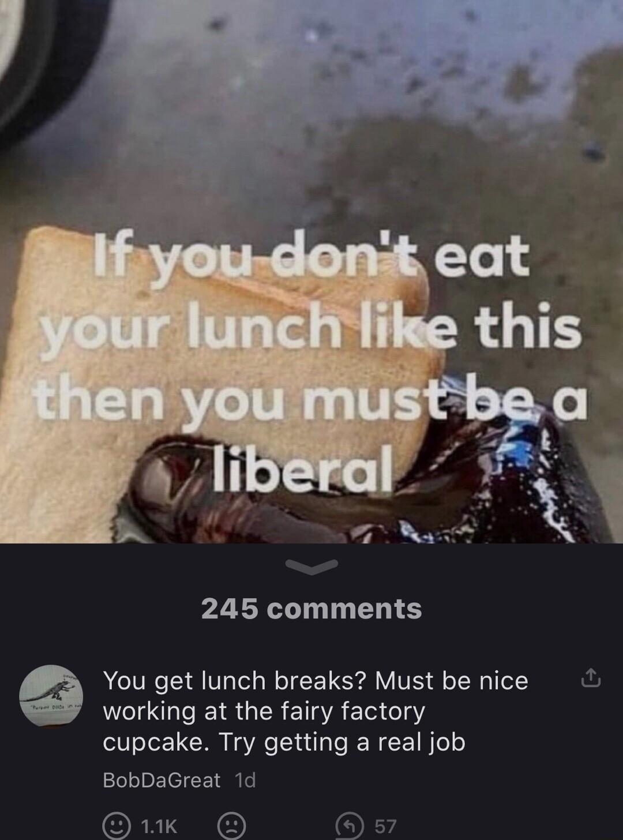Tap the smiley face upvote icon

point(116,826)
